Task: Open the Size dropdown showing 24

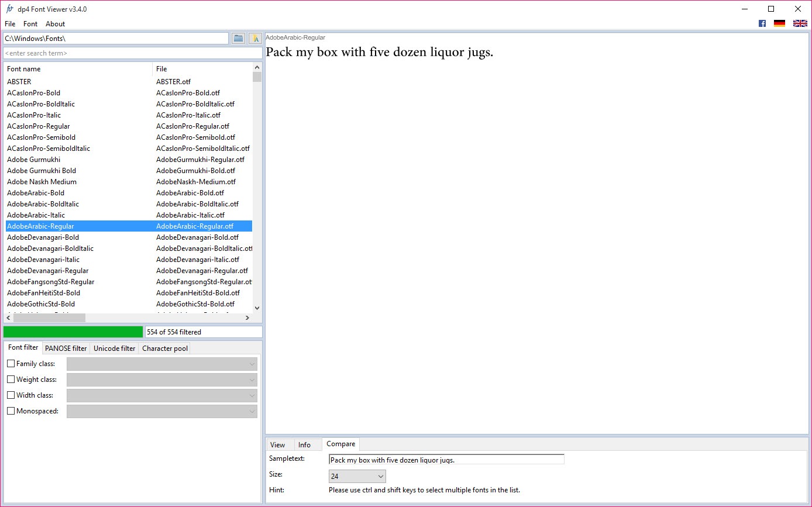Action: [357, 476]
